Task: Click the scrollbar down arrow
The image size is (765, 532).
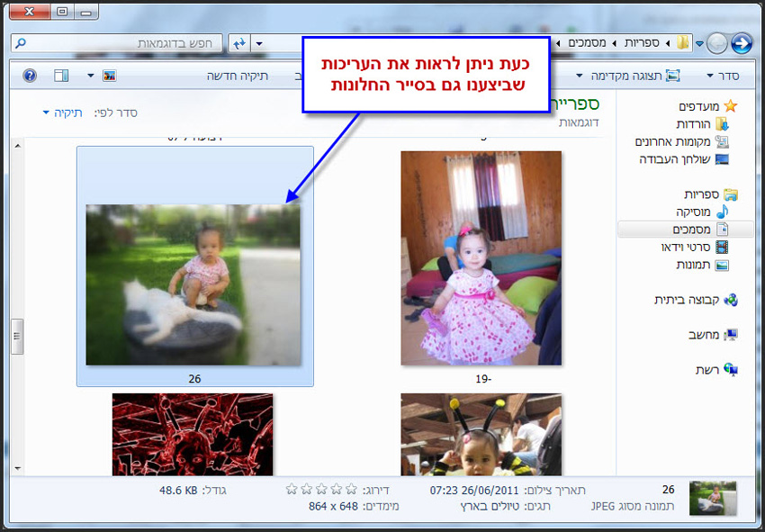Action: [18, 469]
